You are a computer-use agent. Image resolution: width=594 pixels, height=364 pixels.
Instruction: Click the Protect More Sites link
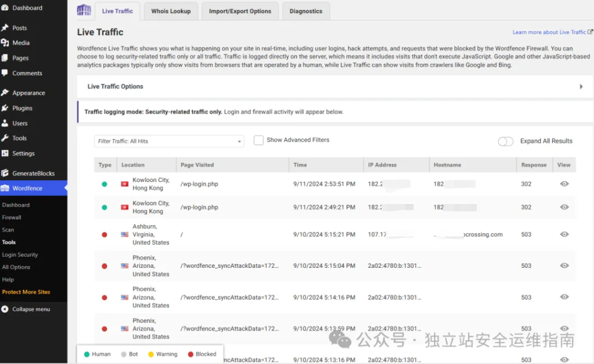tap(26, 292)
